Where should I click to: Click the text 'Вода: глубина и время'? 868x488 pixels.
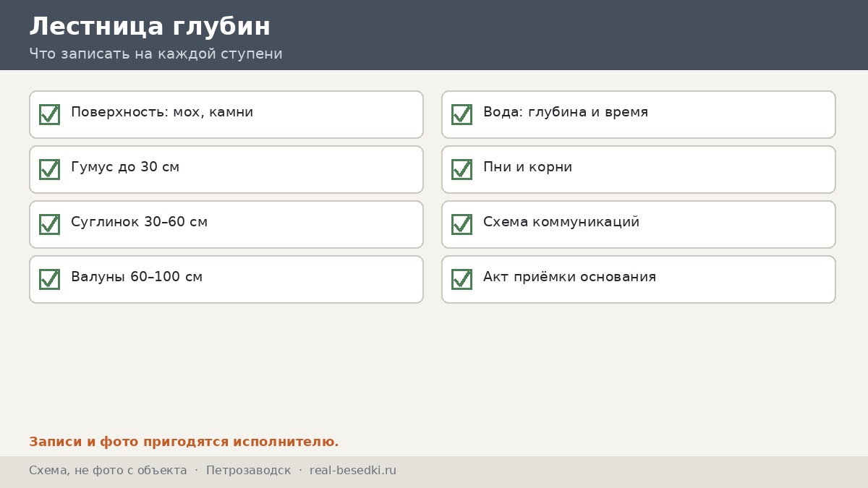click(566, 113)
